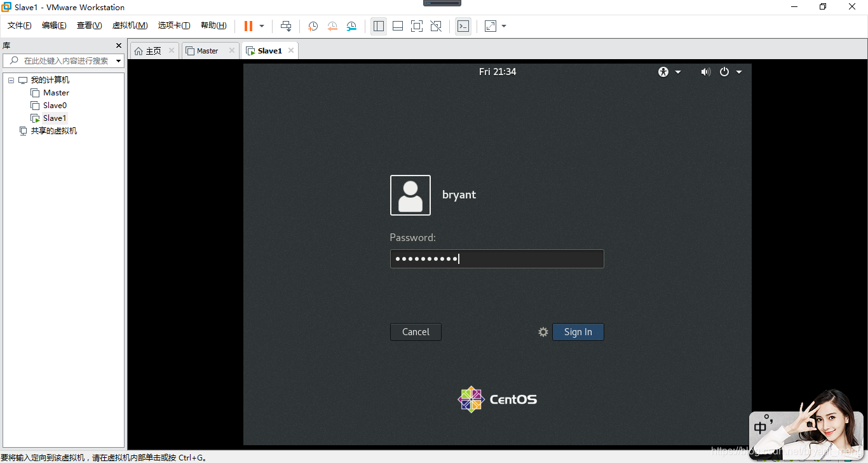The height and width of the screenshot is (463, 868).
Task: Close the library panel
Action: (118, 45)
